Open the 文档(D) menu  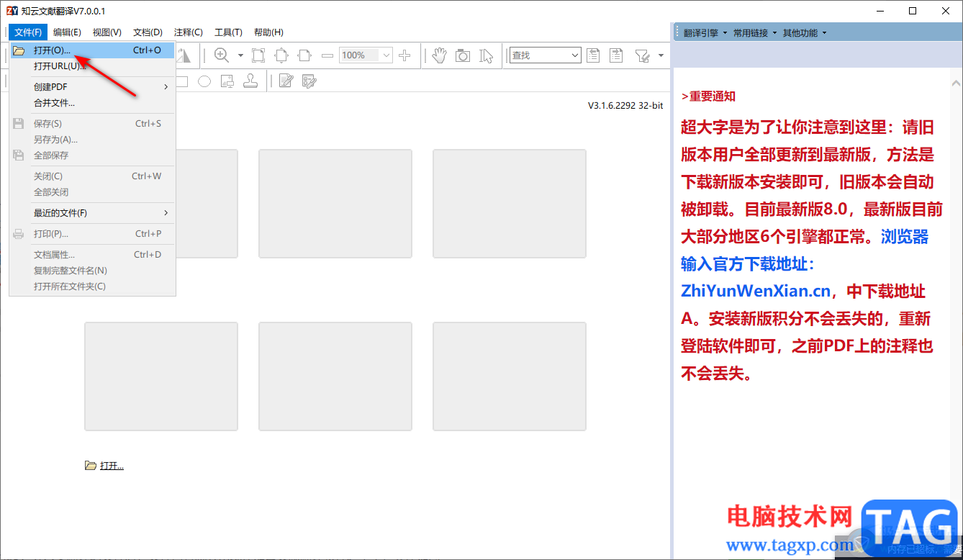click(148, 32)
